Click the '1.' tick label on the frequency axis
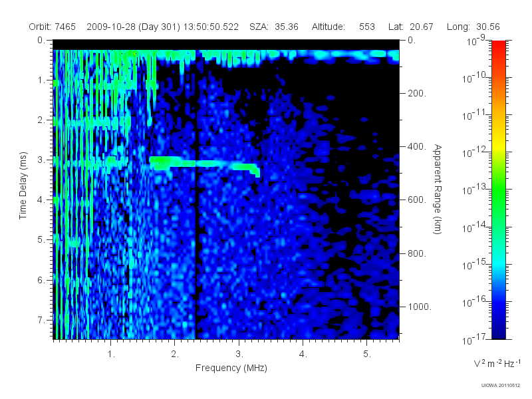The width and height of the screenshot is (532, 399). [x=111, y=354]
